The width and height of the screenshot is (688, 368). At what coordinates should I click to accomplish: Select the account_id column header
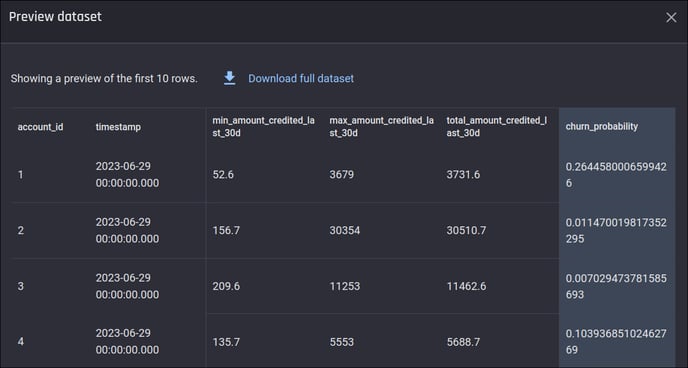point(40,127)
